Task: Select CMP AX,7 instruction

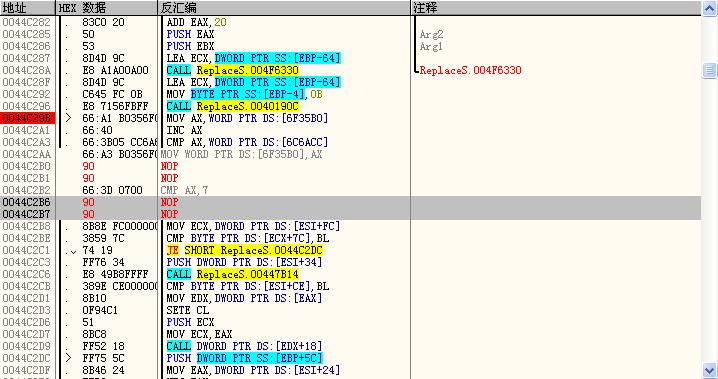Action: [x=184, y=190]
